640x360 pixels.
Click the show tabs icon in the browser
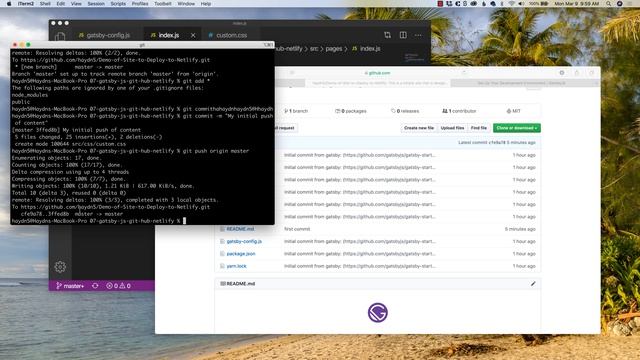pyautogui.click(x=591, y=73)
